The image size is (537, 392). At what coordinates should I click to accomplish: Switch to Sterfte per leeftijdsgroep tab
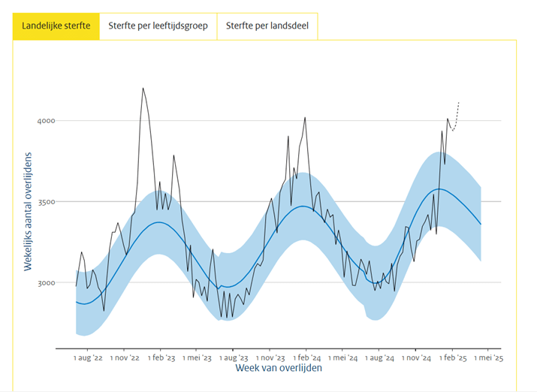tap(158, 26)
